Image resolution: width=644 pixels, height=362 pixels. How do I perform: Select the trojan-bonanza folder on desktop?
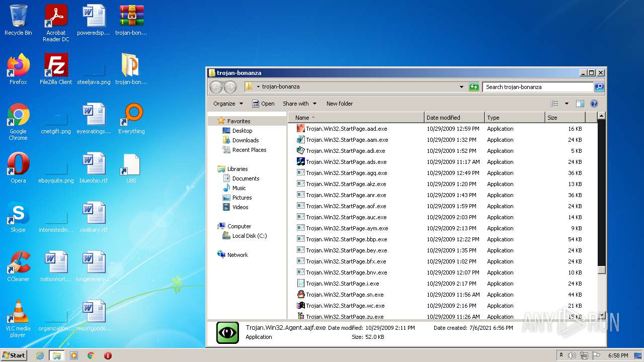pyautogui.click(x=131, y=69)
